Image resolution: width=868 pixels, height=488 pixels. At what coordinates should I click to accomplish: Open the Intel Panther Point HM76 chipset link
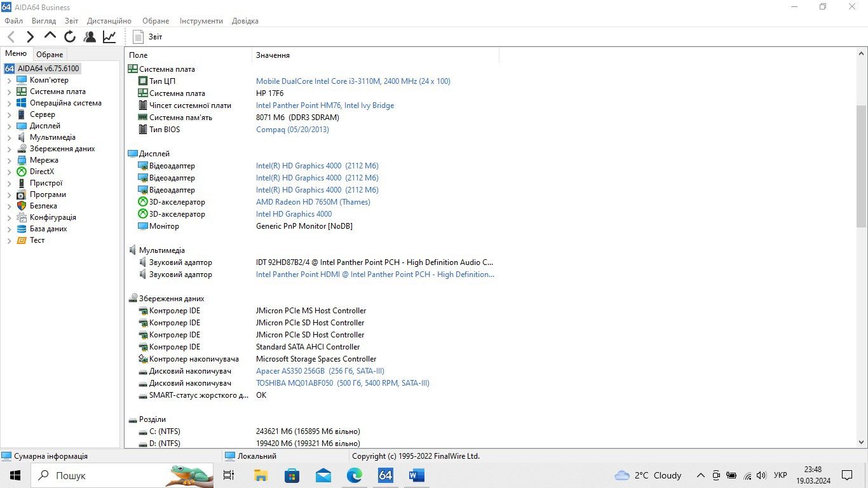pos(325,105)
